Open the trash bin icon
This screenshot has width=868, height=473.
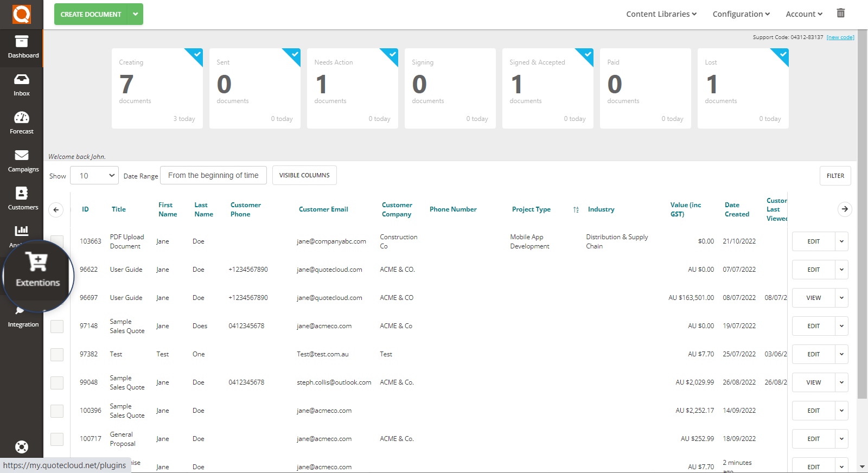[840, 13]
